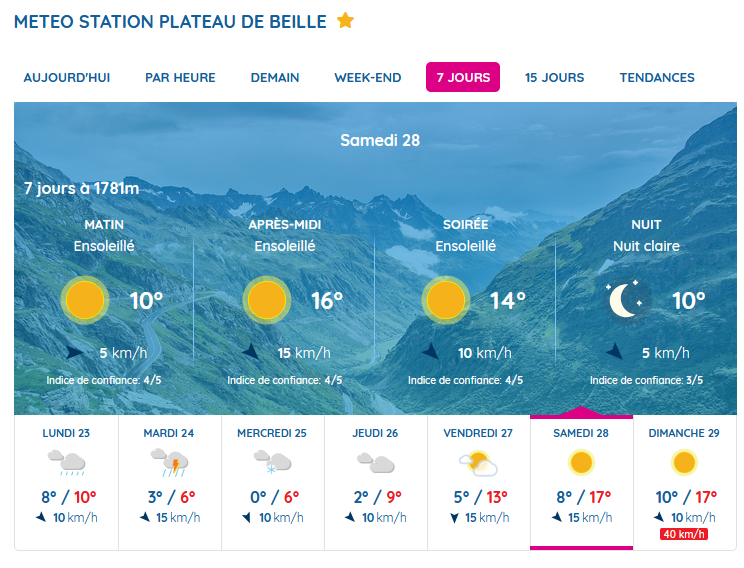Click the morning sun weather icon
744x568 pixels.
[85, 299]
